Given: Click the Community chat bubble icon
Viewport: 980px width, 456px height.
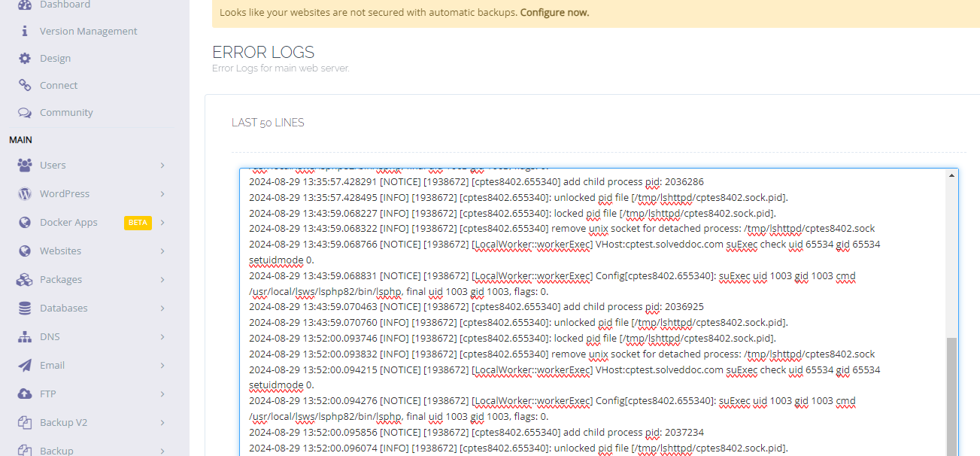Looking at the screenshot, I should tap(23, 112).
